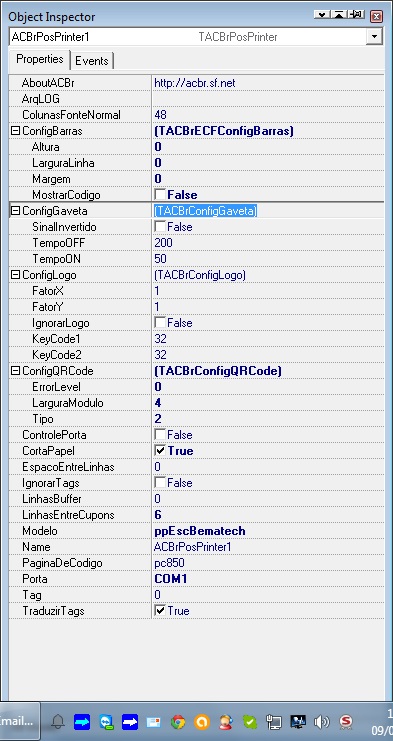
Task: Open the red S tray icon
Action: [346, 722]
